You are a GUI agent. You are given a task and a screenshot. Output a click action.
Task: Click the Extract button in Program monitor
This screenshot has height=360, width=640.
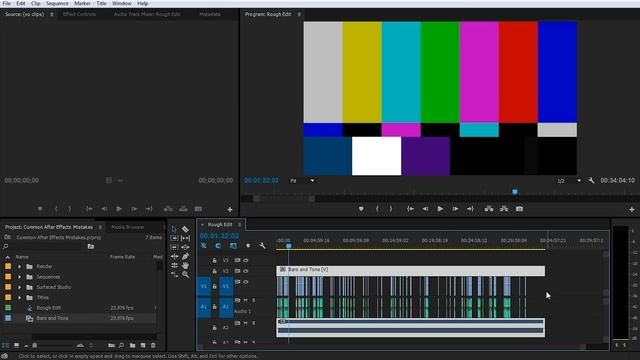click(504, 209)
